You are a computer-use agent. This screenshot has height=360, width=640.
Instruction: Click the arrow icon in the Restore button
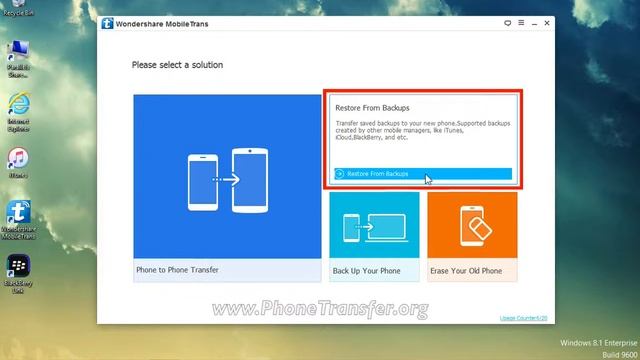339,174
